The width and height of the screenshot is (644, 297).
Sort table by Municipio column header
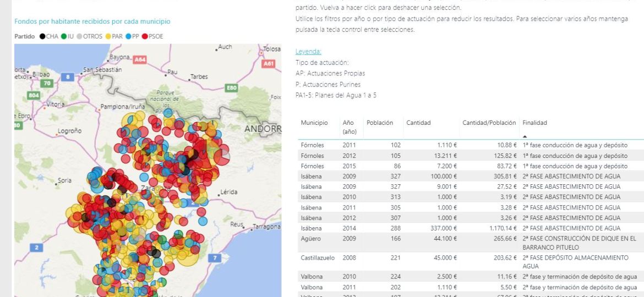point(314,123)
